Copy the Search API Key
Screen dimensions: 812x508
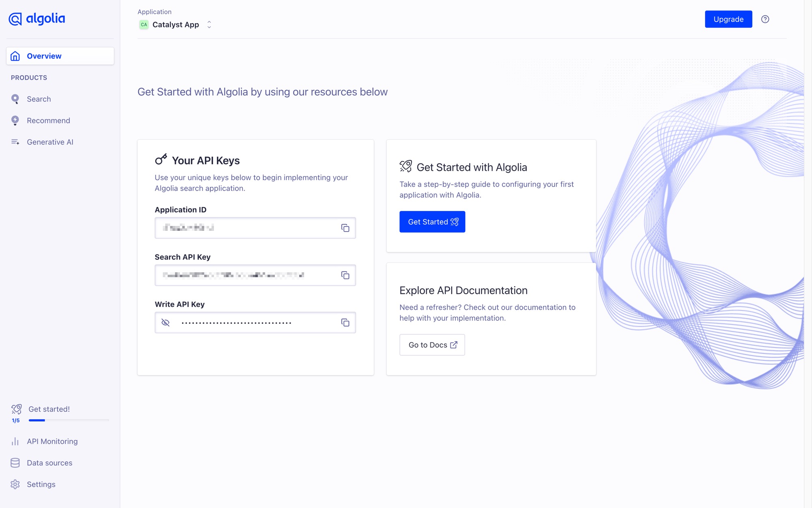coord(346,275)
